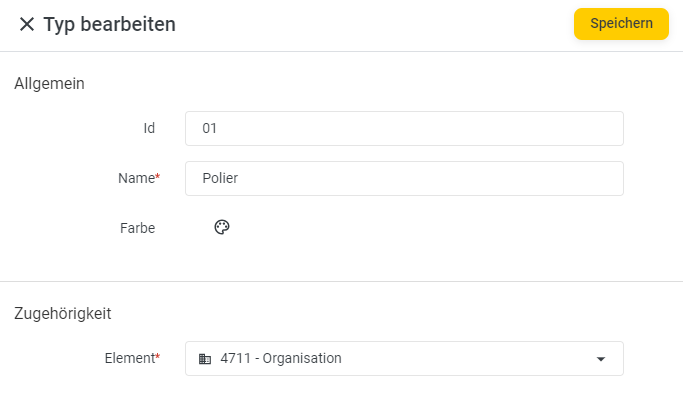Click the building icon in Element field
683x397 pixels.
coord(205,359)
